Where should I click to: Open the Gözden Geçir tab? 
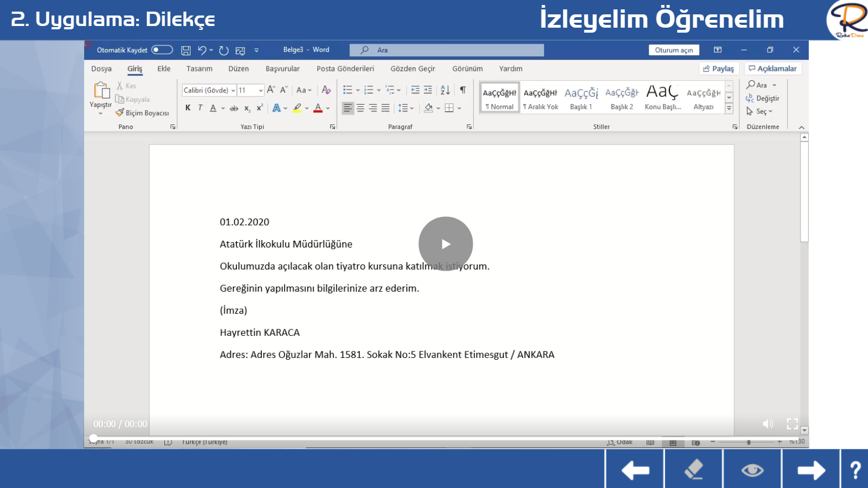(x=413, y=69)
